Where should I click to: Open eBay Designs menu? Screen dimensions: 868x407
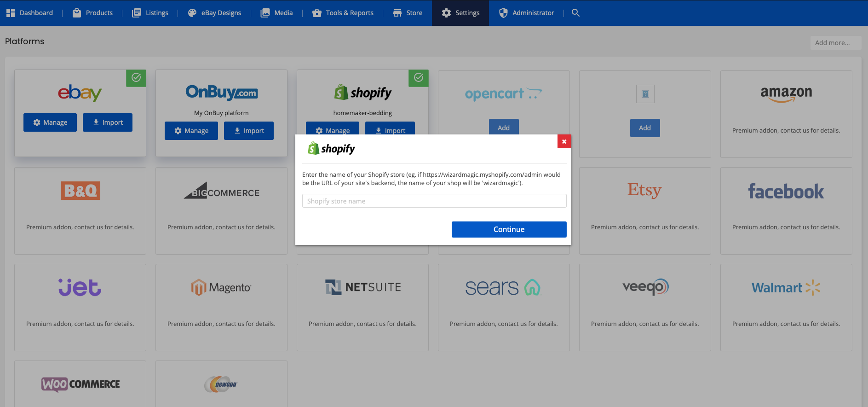pyautogui.click(x=214, y=13)
